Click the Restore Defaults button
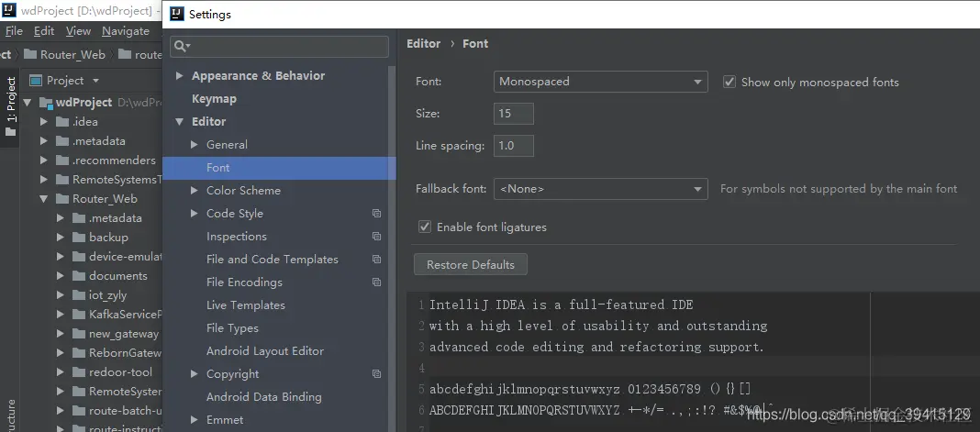 click(x=471, y=265)
